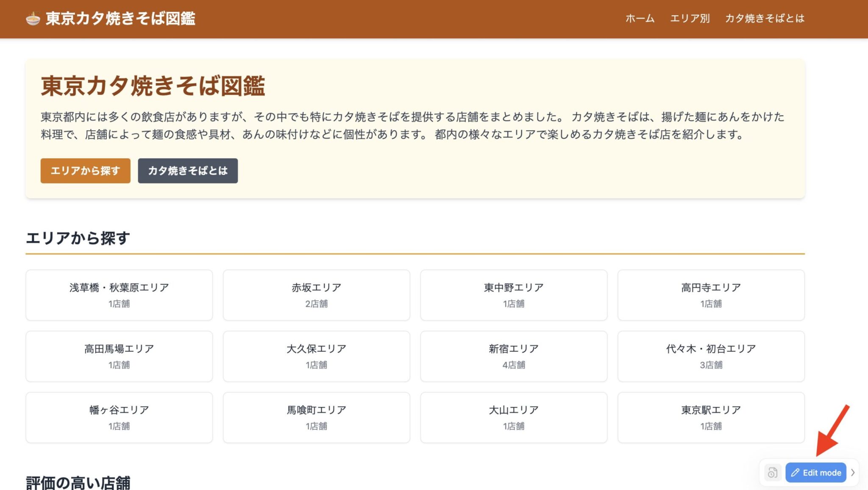Open the 高円寺エリア card
868x490 pixels.
(x=711, y=295)
